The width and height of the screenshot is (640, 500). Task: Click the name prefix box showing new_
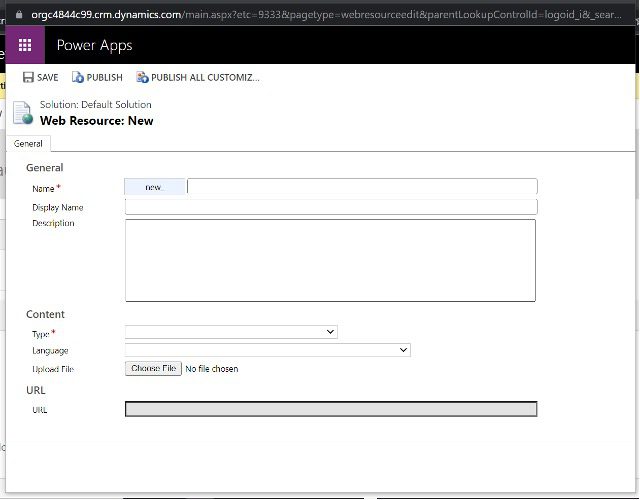coord(155,187)
